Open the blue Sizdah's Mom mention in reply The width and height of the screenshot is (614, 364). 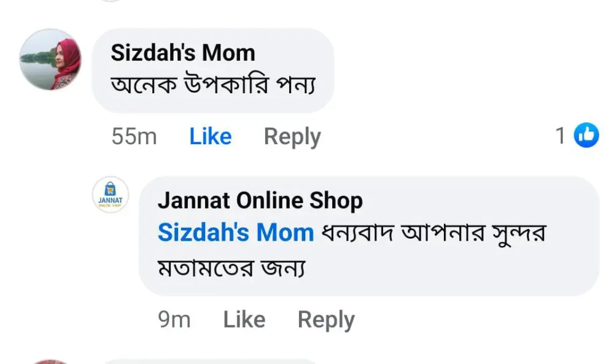point(236,233)
